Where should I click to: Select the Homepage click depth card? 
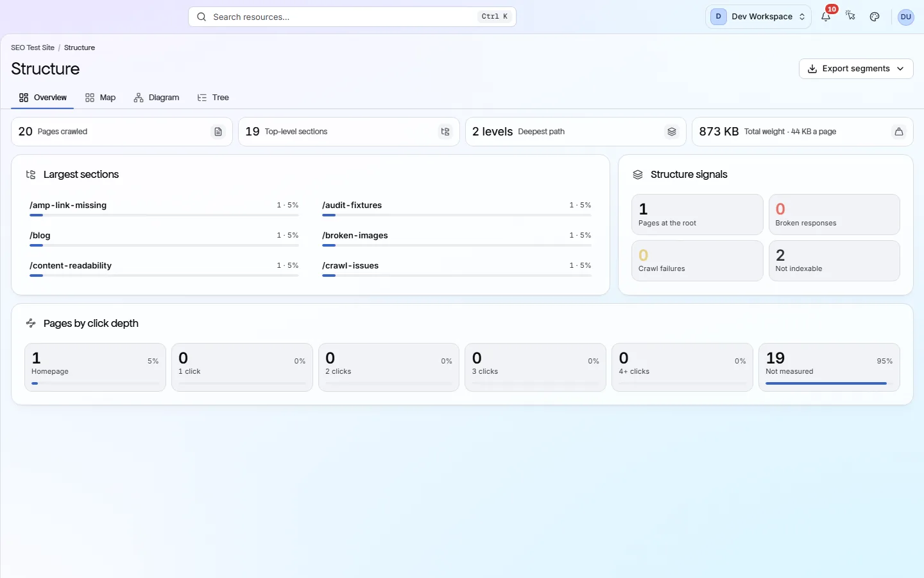point(95,367)
